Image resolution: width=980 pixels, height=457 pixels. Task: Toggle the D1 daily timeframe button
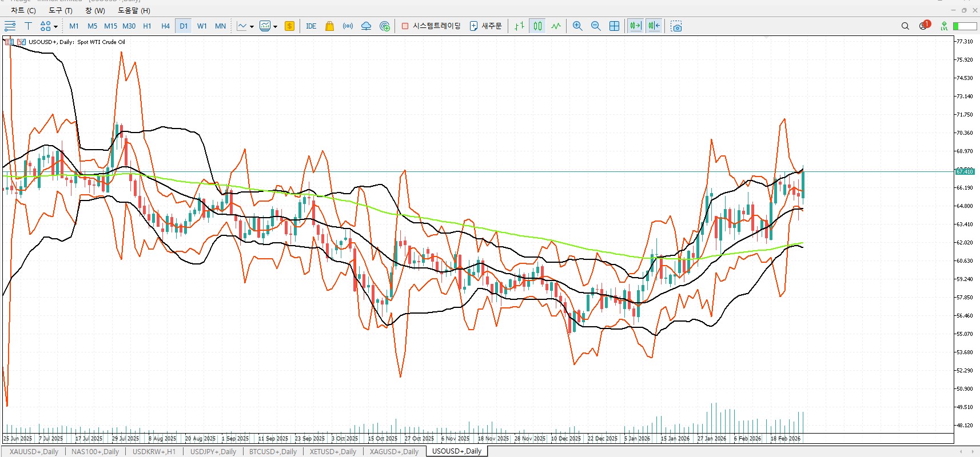coord(184,26)
